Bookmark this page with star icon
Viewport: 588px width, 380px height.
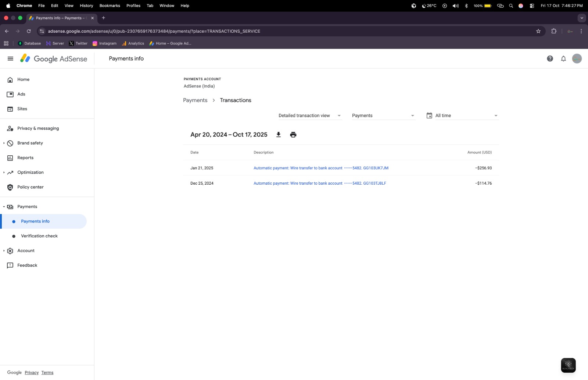[x=538, y=31]
